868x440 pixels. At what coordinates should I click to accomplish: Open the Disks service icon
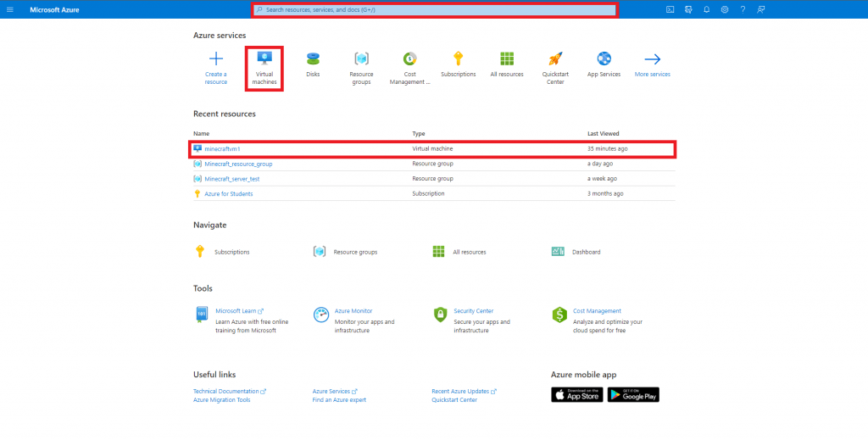tap(313, 59)
